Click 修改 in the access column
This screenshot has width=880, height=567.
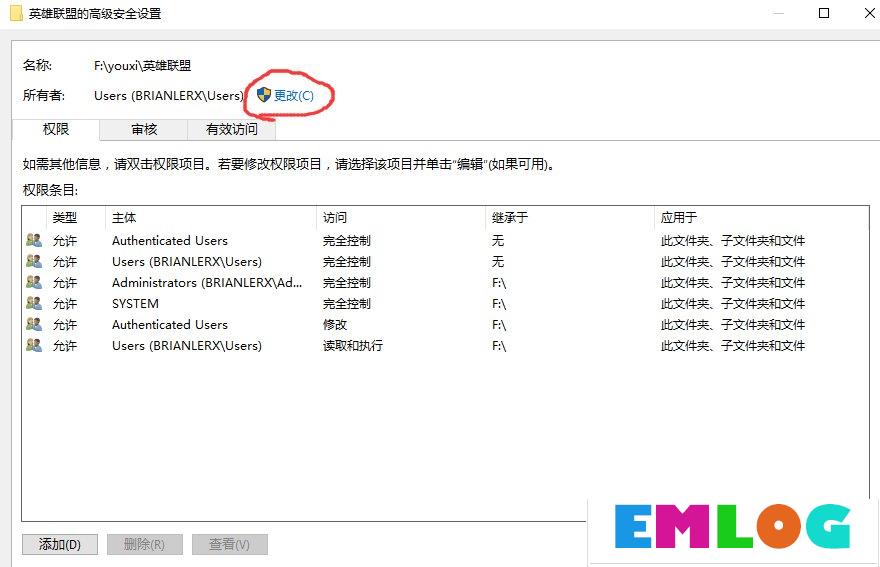point(335,325)
